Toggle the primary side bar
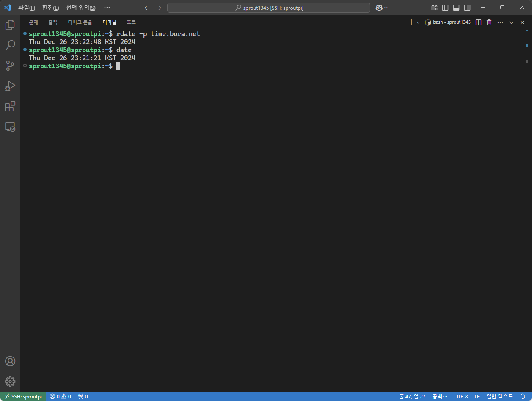Image resolution: width=532 pixels, height=401 pixels. pyautogui.click(x=445, y=8)
